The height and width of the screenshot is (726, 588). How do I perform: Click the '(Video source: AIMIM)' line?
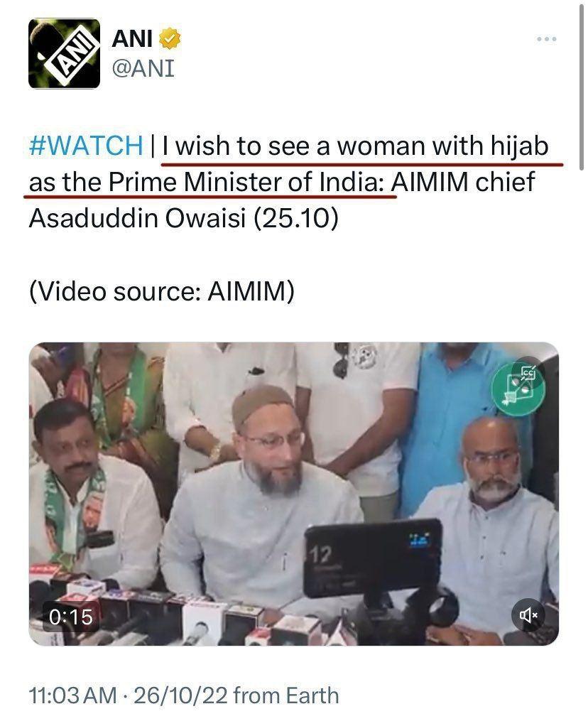[162, 291]
